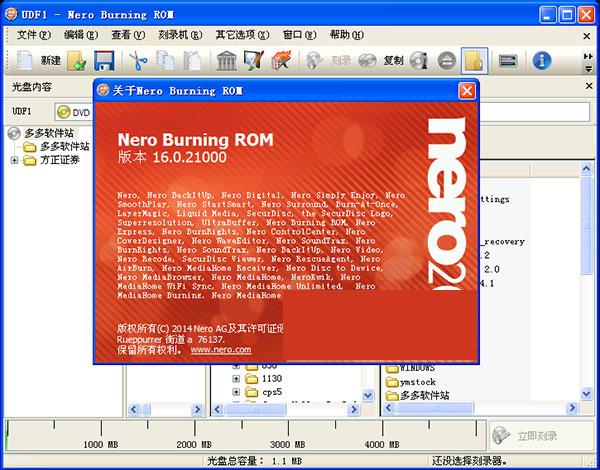Screen dimensions: 600x470
Task: Select the ymstock folder in file list
Action: [x=411, y=382]
